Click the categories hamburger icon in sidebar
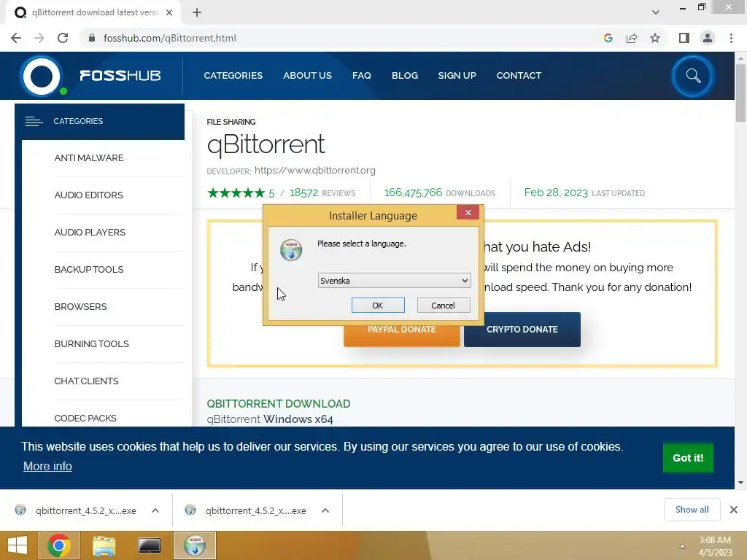This screenshot has height=560, width=747. (x=34, y=122)
